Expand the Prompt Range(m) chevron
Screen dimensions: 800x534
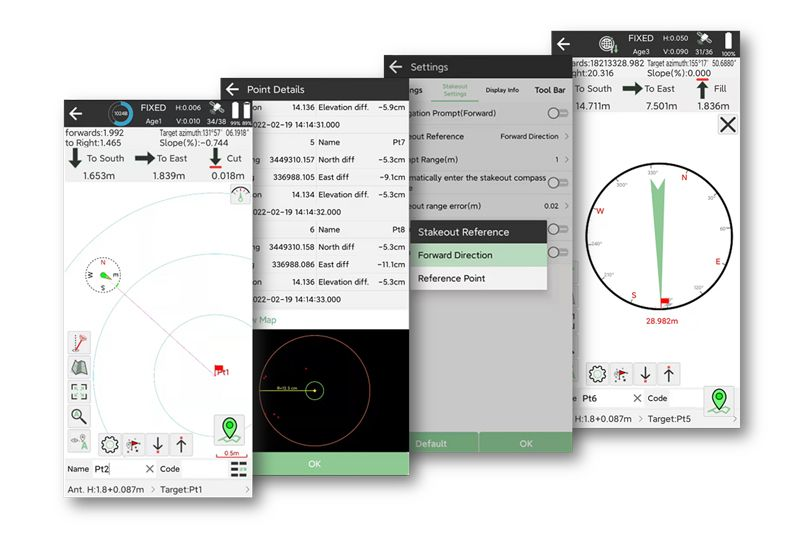tap(566, 160)
